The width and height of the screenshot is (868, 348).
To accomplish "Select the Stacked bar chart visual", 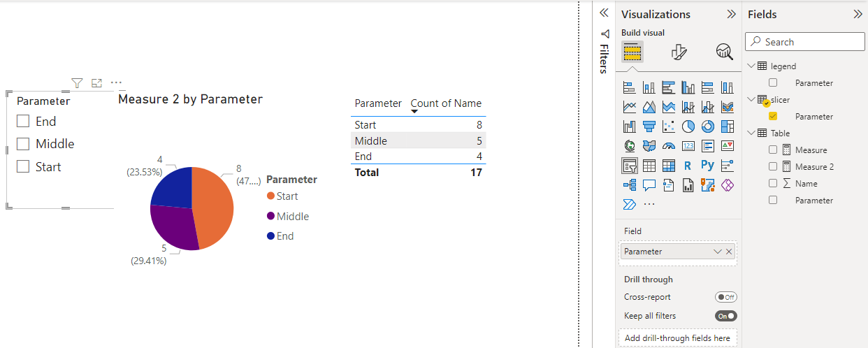I will (629, 87).
